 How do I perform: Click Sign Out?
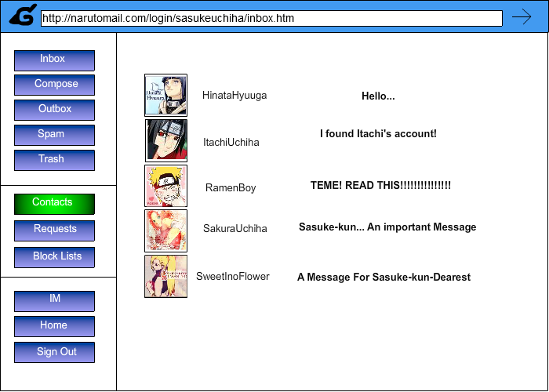54,353
